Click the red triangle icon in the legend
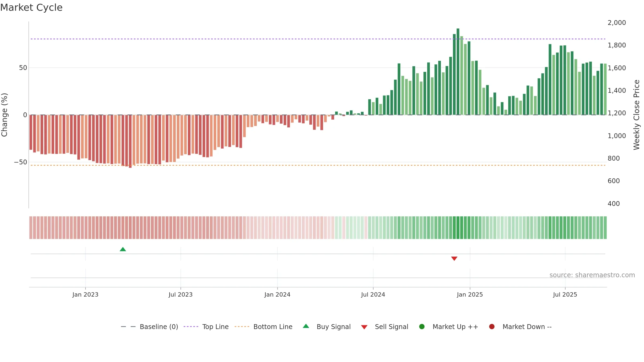Screen dimensions: 644x362 pos(364,327)
